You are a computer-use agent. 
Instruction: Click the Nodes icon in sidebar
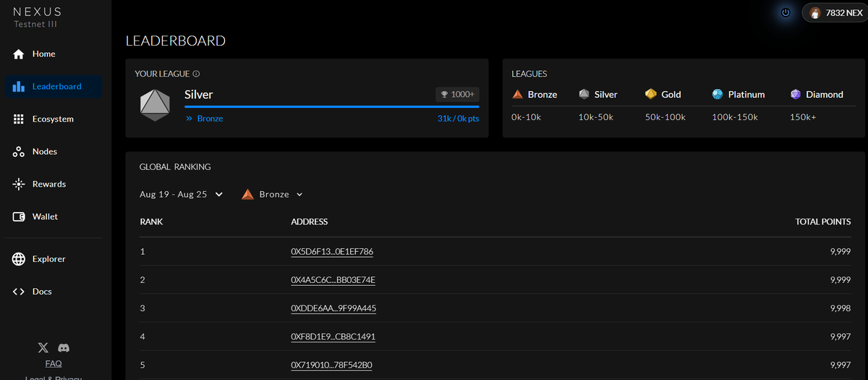pyautogui.click(x=19, y=152)
